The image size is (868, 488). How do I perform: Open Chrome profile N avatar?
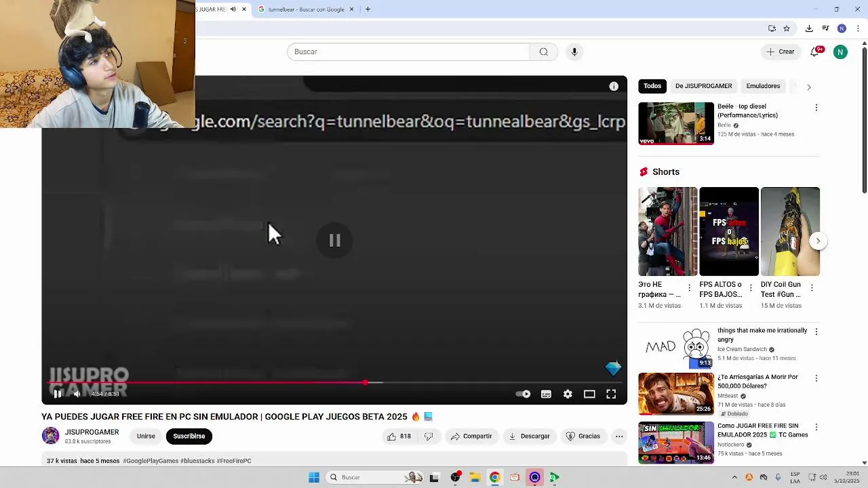(842, 28)
